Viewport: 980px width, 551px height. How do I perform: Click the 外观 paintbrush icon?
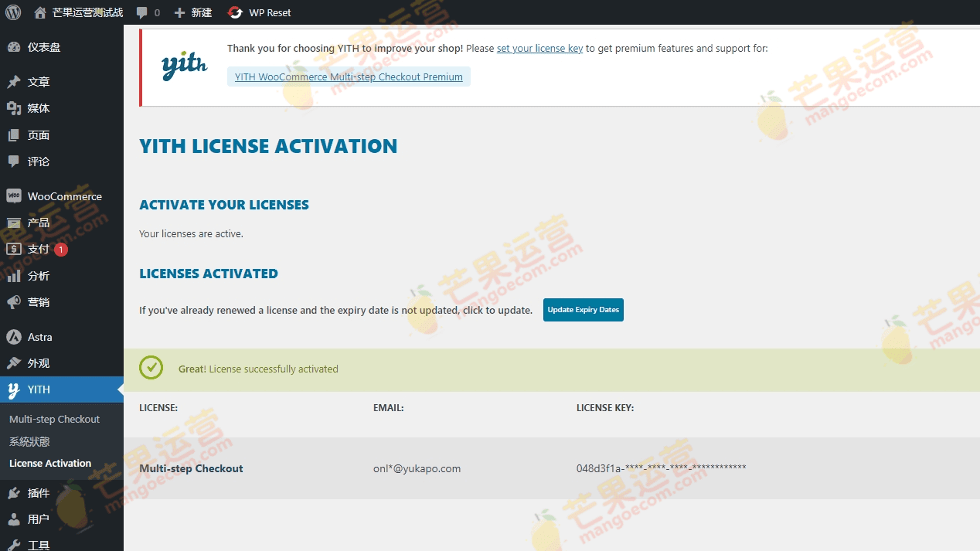[x=14, y=363]
